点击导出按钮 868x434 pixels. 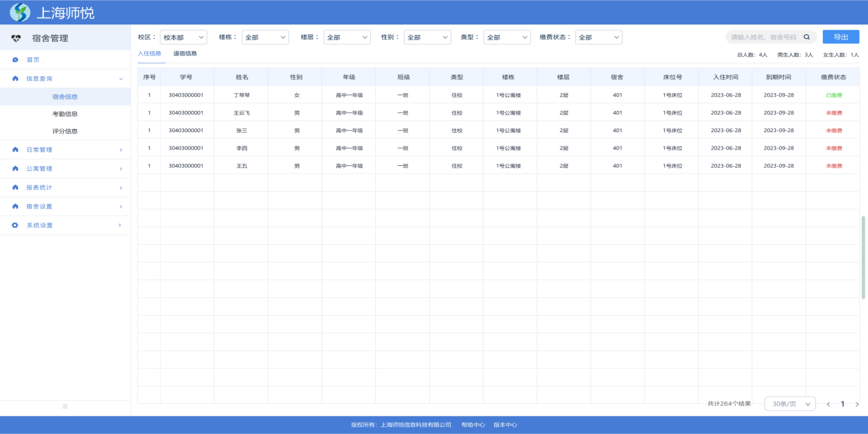click(x=839, y=36)
